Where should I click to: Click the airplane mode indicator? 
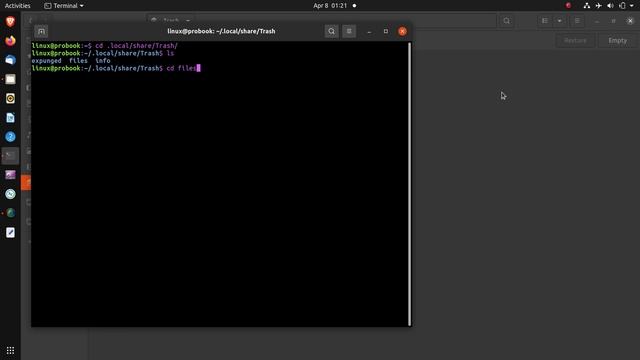click(x=598, y=6)
